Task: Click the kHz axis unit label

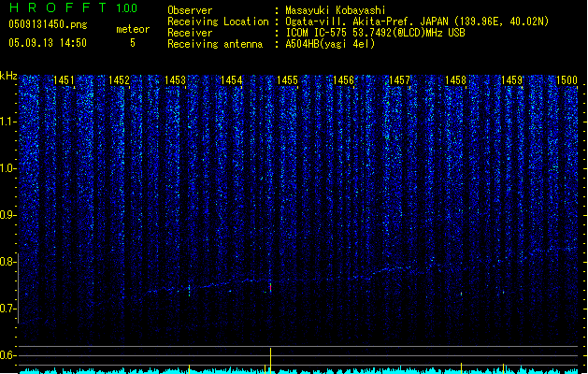Action: coord(8,76)
